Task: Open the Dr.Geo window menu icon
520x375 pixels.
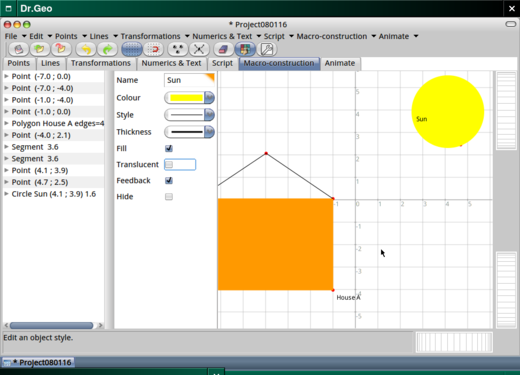Action: click(x=9, y=9)
